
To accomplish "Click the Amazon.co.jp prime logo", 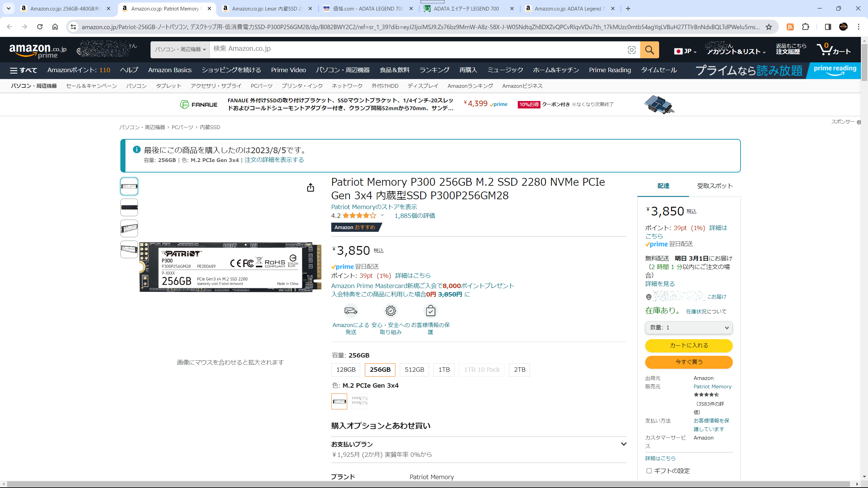I will point(38,50).
